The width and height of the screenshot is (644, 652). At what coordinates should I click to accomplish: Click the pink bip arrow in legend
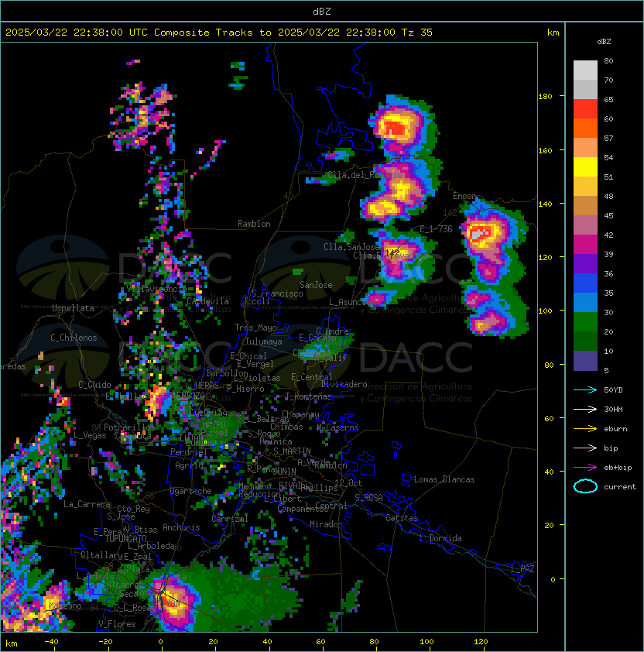point(585,448)
